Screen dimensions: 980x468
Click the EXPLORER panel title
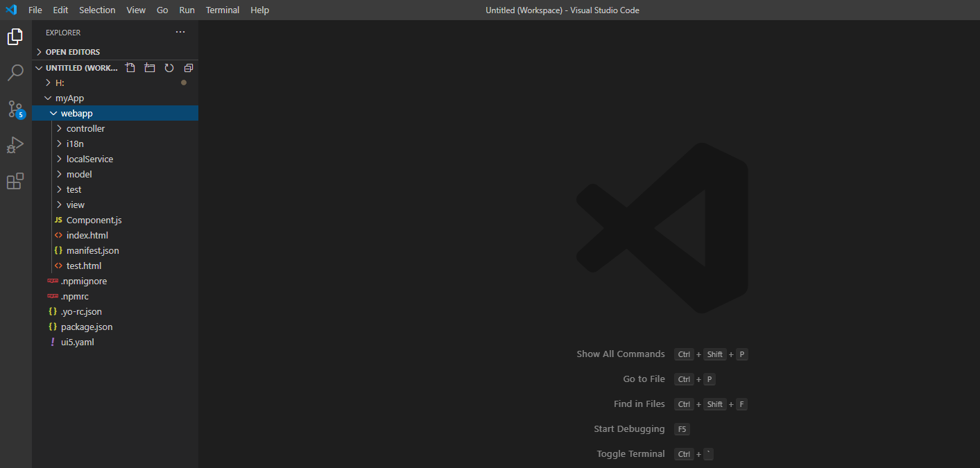pyautogui.click(x=63, y=33)
